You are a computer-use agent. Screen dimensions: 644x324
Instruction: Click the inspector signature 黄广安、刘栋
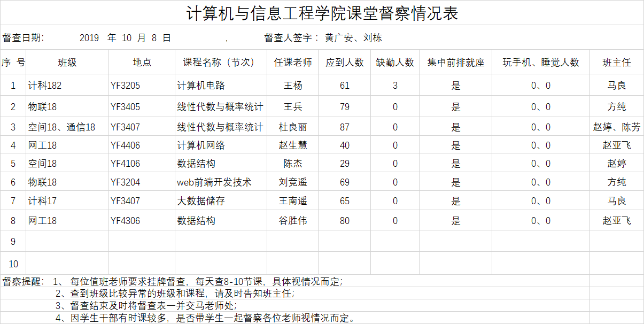(353, 38)
